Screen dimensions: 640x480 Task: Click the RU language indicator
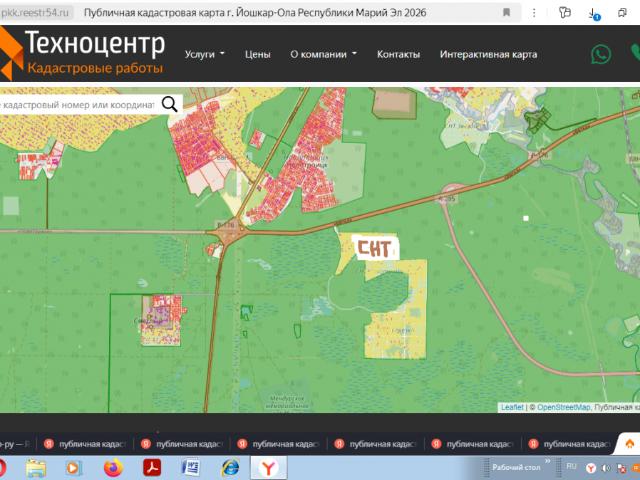571,466
